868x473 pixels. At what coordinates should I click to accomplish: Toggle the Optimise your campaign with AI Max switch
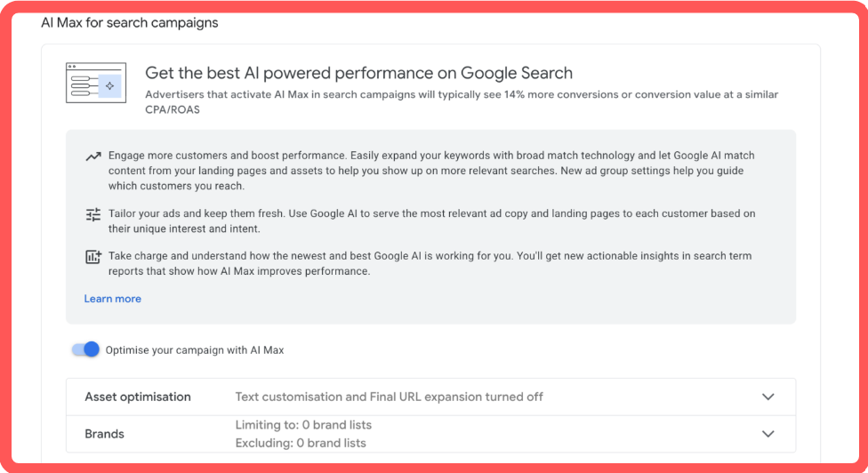pyautogui.click(x=85, y=349)
